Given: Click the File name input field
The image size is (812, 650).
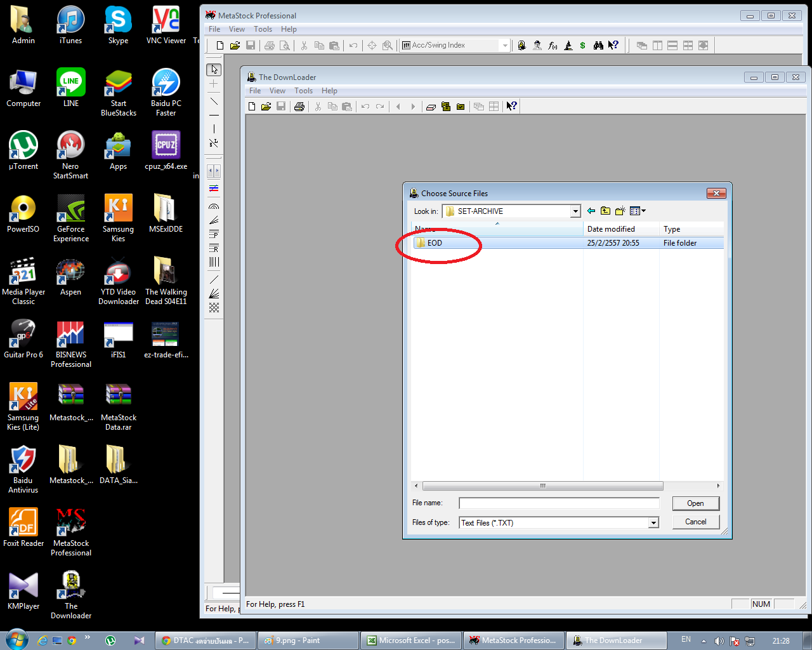Looking at the screenshot, I should click(x=559, y=503).
